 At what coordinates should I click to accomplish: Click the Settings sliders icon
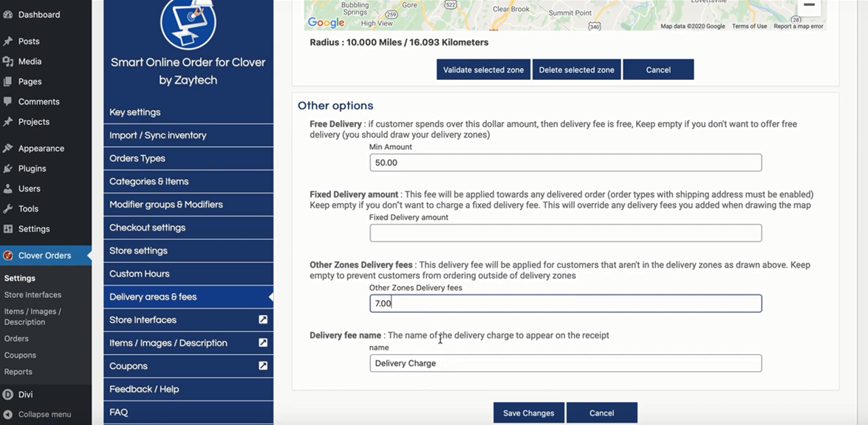7,229
